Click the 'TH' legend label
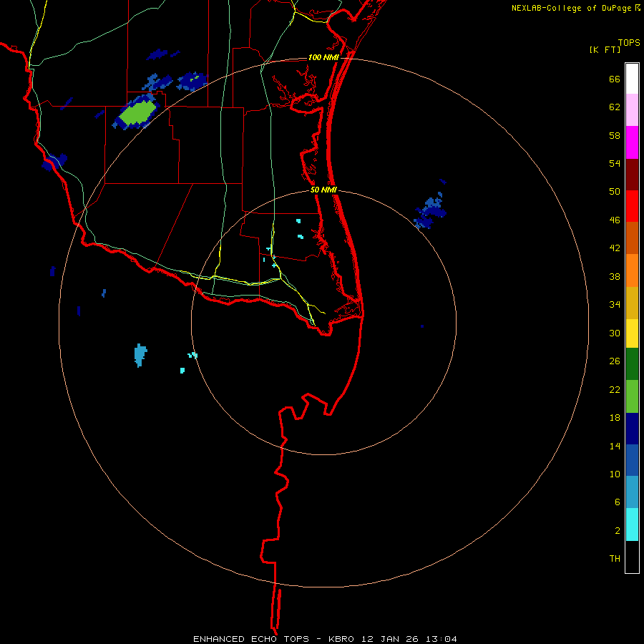 pos(615,559)
